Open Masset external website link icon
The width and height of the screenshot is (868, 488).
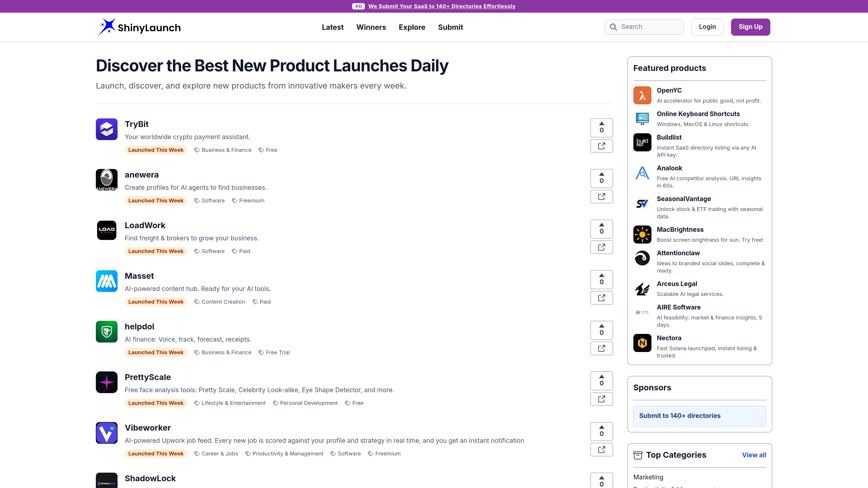pyautogui.click(x=601, y=298)
